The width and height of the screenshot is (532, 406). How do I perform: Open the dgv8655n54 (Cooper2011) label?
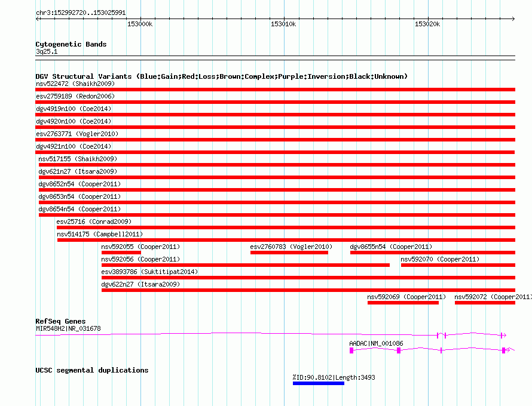[391, 247]
